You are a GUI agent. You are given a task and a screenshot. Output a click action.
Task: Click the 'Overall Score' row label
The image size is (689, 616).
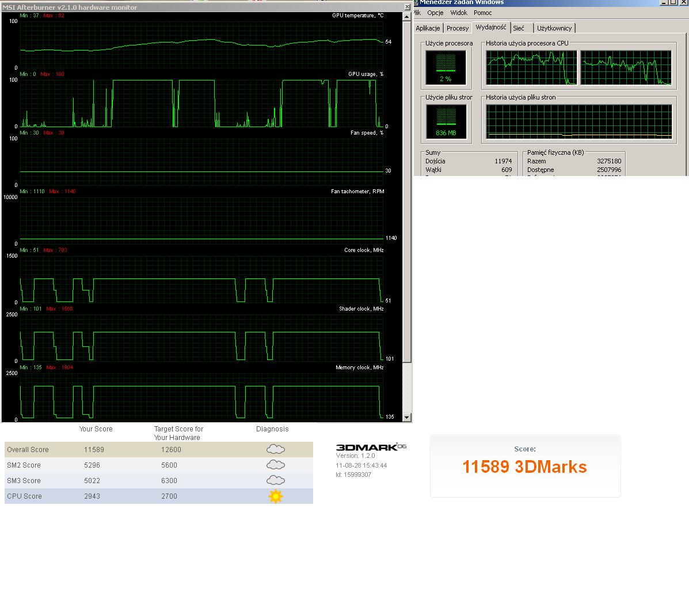point(28,450)
